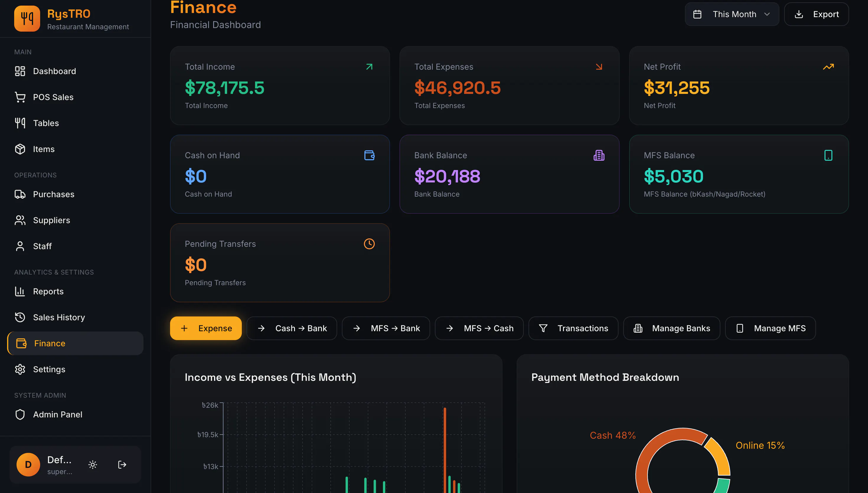
Task: Open the Settings page
Action: pyautogui.click(x=75, y=369)
